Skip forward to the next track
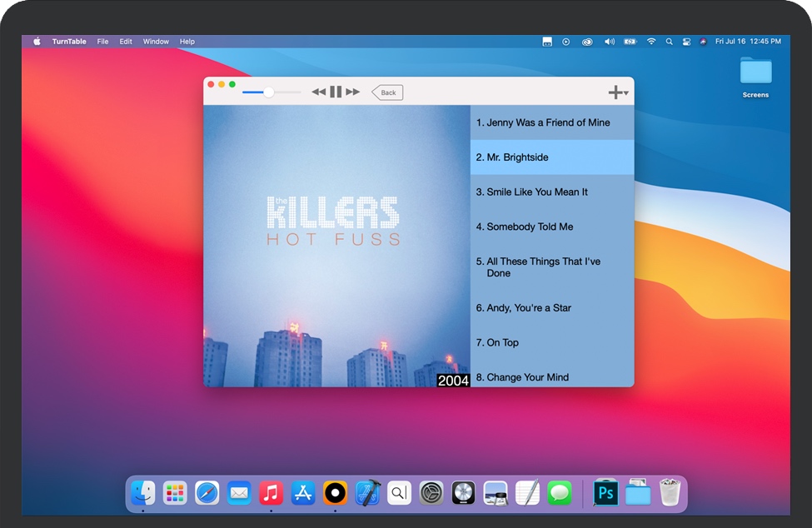The height and width of the screenshot is (528, 812). tap(353, 92)
